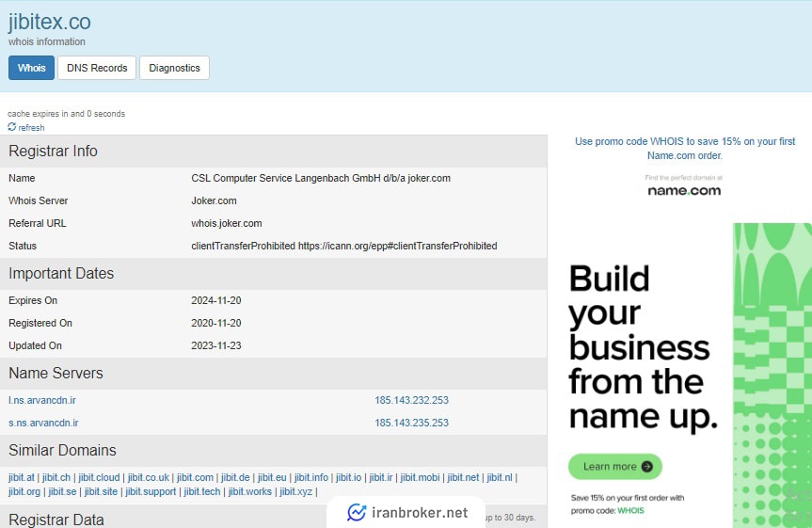
Task: Click the Registrar Data section header
Action: tap(56, 520)
